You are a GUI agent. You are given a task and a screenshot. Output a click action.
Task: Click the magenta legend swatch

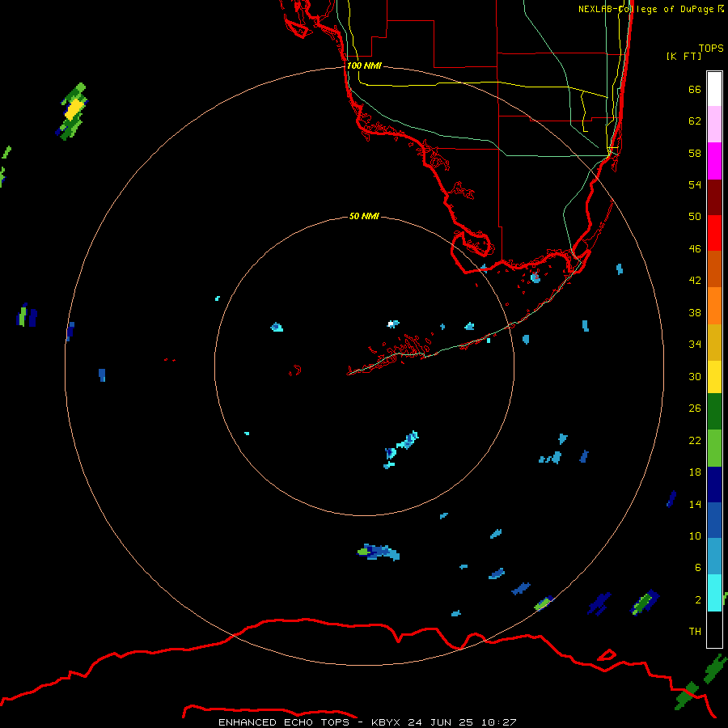tap(714, 161)
